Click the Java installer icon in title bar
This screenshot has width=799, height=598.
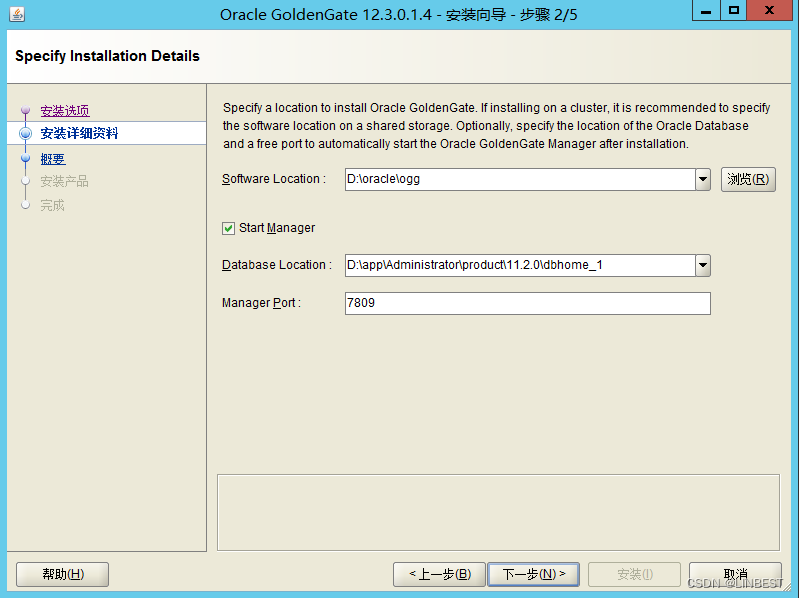(17, 14)
